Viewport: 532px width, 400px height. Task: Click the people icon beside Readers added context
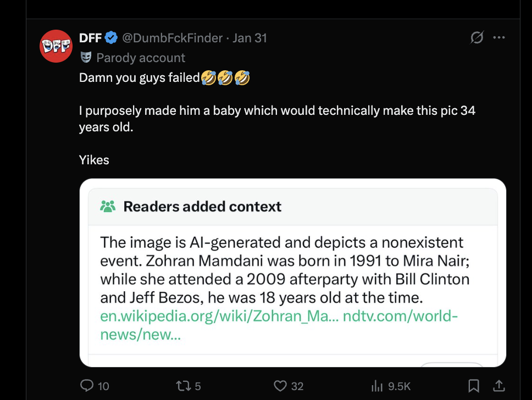[108, 207]
